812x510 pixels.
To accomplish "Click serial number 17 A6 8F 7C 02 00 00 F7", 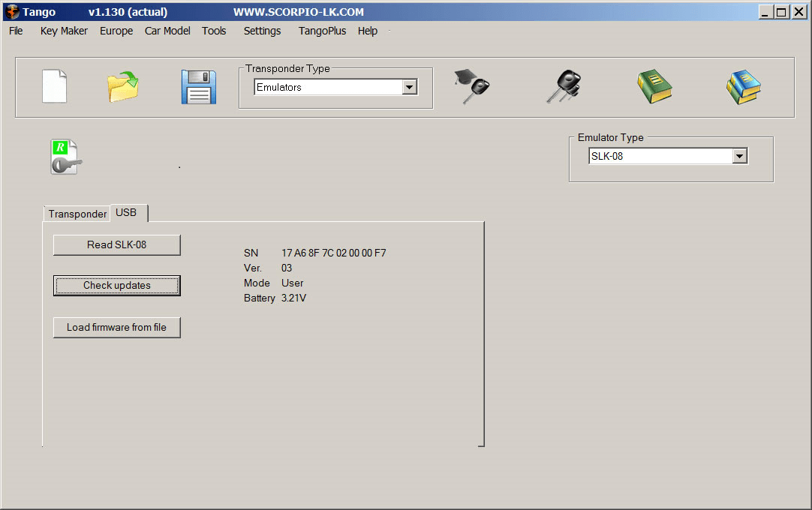I will tap(333, 253).
